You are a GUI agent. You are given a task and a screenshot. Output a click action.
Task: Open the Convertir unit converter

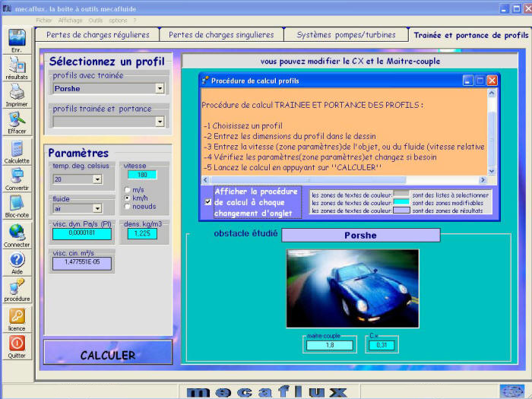16,176
